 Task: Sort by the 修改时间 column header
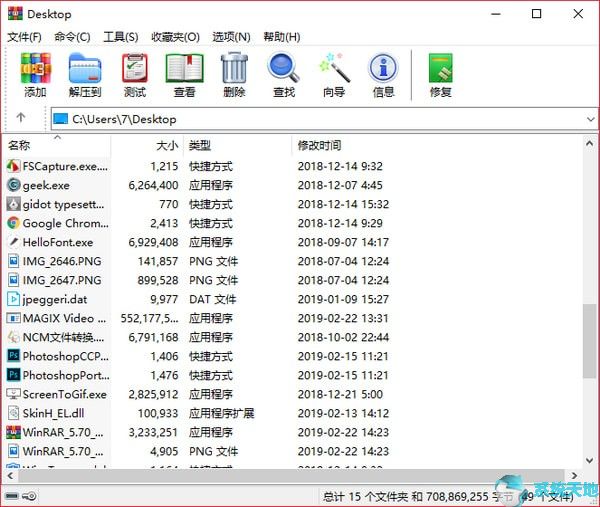pos(320,145)
